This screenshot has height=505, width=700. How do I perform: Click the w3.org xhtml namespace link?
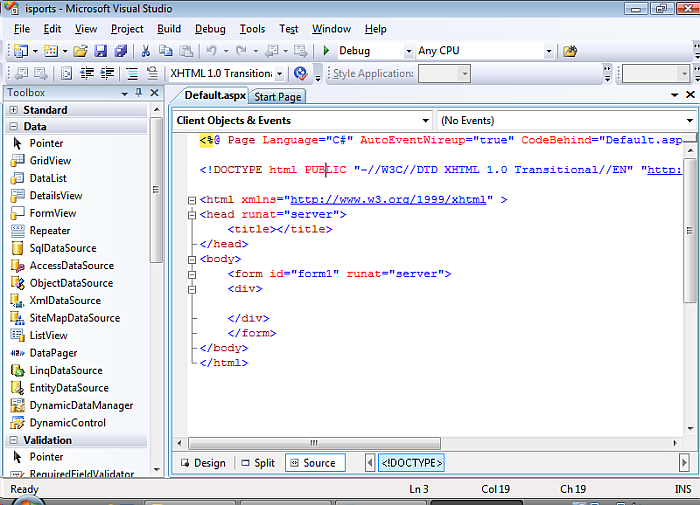point(391,200)
